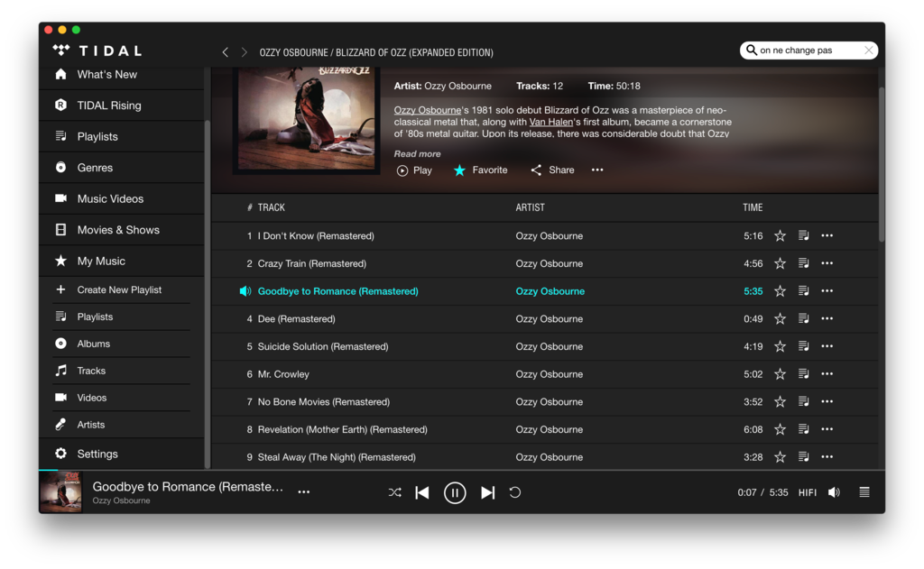Viewport: 924px width, 569px height.
Task: Play the album with Play button
Action: click(x=414, y=170)
